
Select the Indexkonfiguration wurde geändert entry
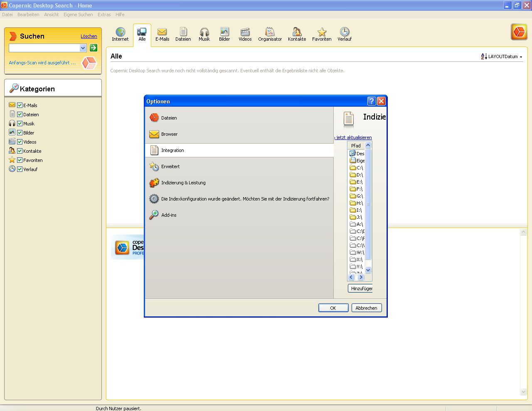pos(240,199)
